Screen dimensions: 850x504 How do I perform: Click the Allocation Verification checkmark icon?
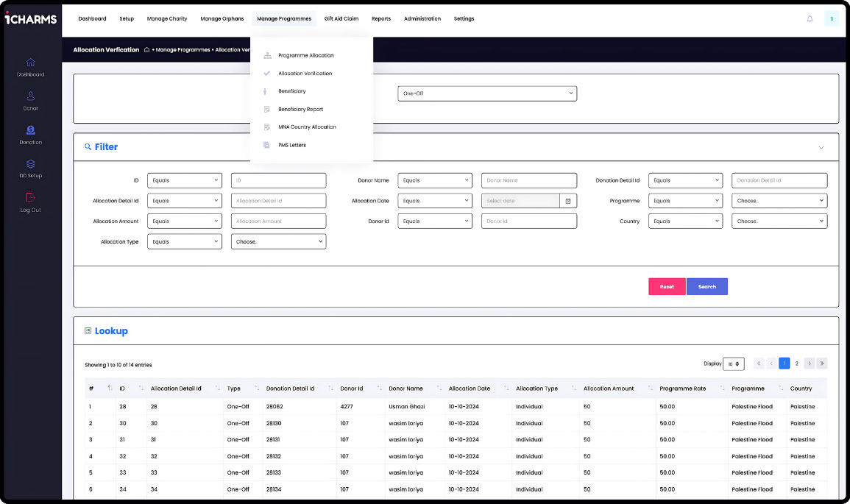coord(266,73)
